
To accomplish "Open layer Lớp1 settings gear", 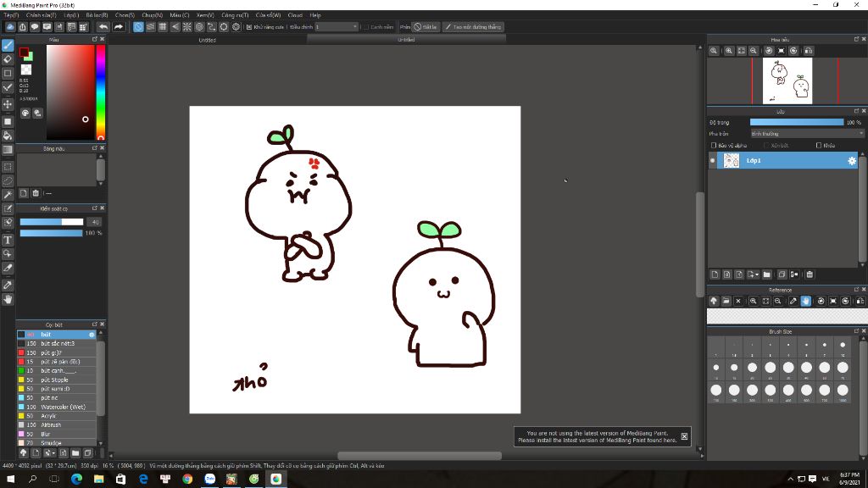I will [851, 160].
